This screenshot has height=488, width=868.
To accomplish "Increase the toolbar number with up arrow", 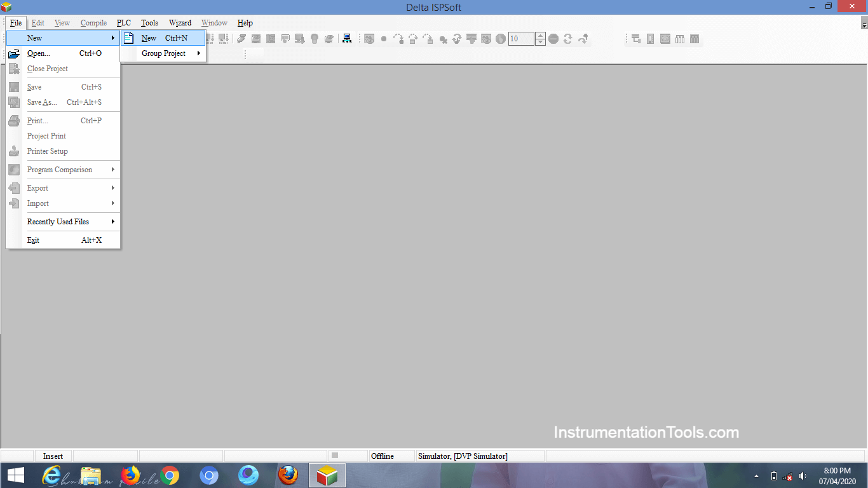I will point(540,36).
